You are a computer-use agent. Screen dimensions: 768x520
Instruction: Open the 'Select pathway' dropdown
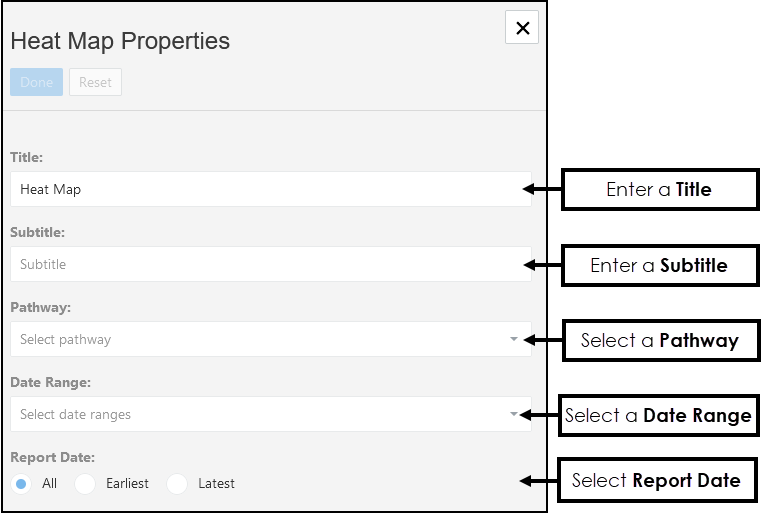(260, 339)
